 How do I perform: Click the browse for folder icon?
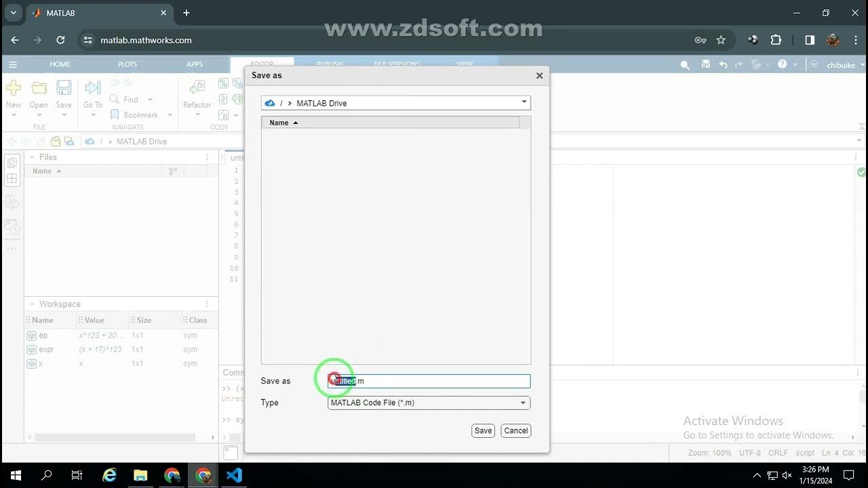(56, 141)
